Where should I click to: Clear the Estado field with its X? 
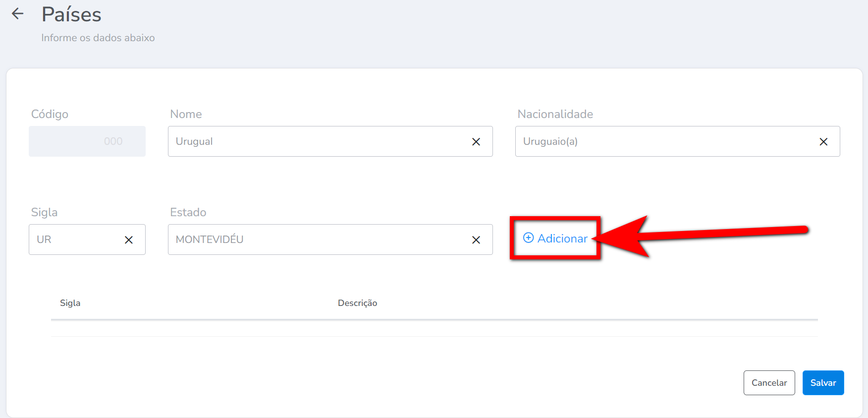(x=476, y=240)
